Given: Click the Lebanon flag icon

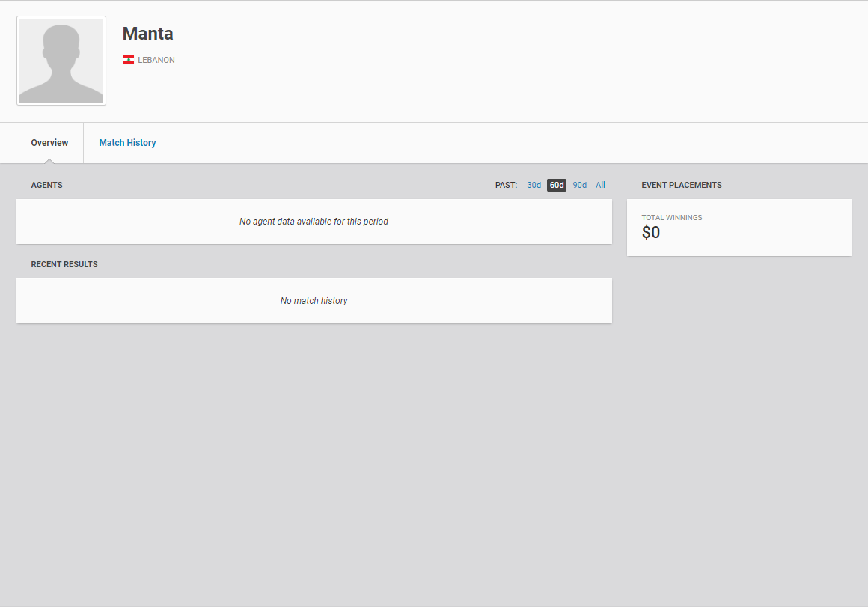Looking at the screenshot, I should [129, 60].
